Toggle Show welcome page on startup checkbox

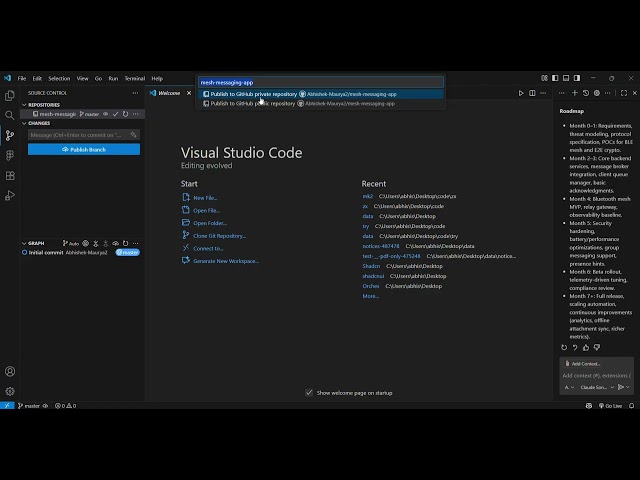(x=309, y=393)
